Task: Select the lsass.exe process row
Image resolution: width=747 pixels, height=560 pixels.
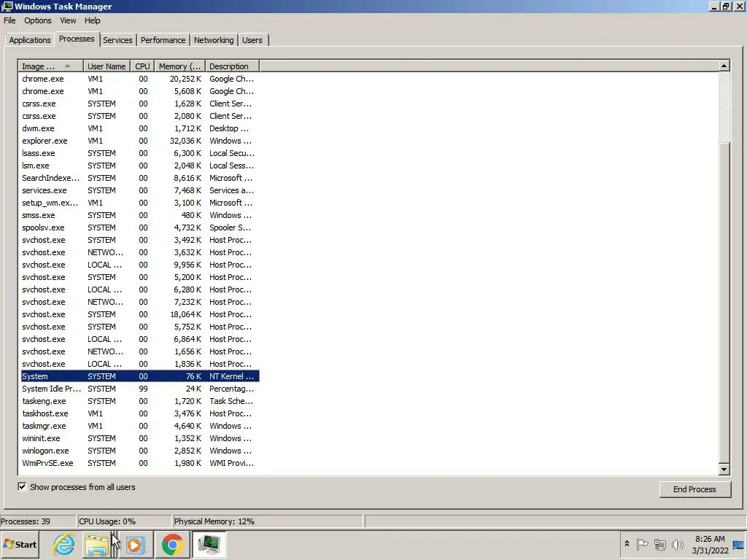Action: (x=140, y=153)
